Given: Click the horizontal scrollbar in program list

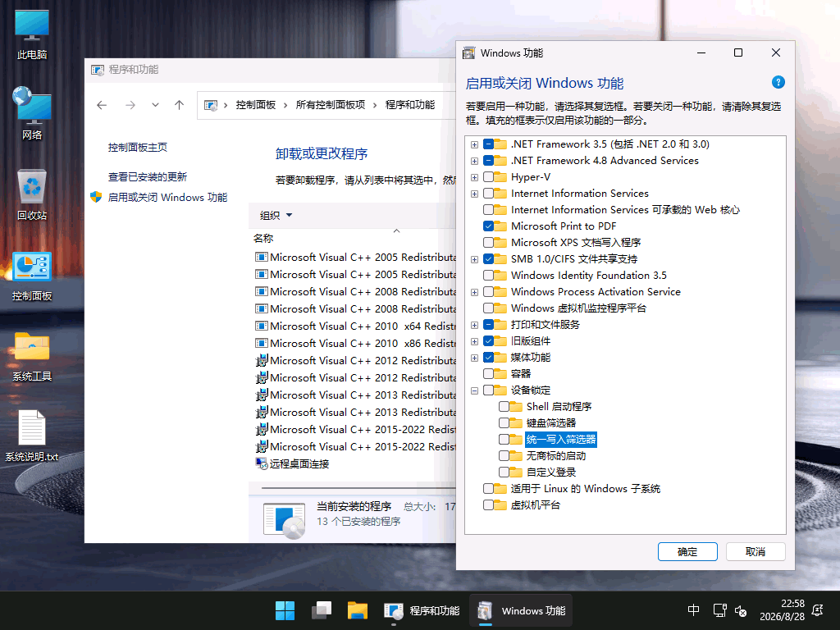Looking at the screenshot, I should click(x=358, y=488).
